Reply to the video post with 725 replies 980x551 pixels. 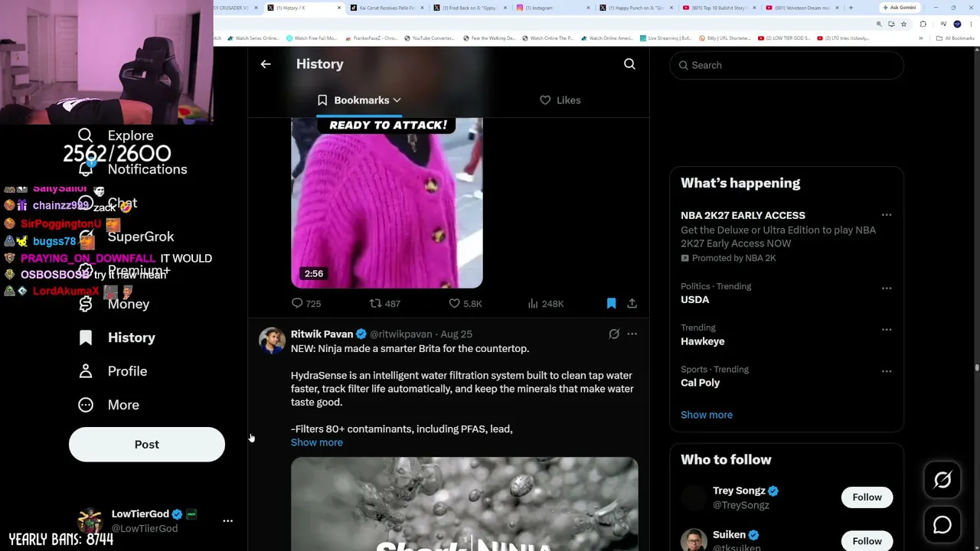(x=306, y=304)
